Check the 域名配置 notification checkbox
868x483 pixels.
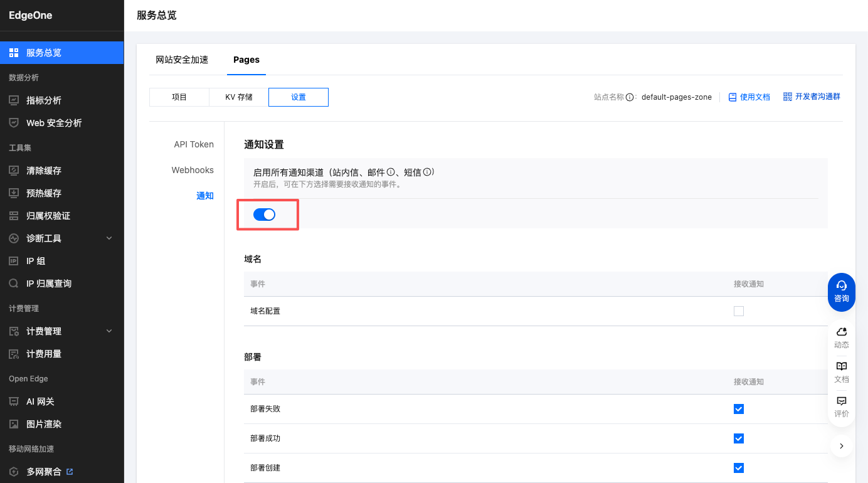pyautogui.click(x=738, y=311)
